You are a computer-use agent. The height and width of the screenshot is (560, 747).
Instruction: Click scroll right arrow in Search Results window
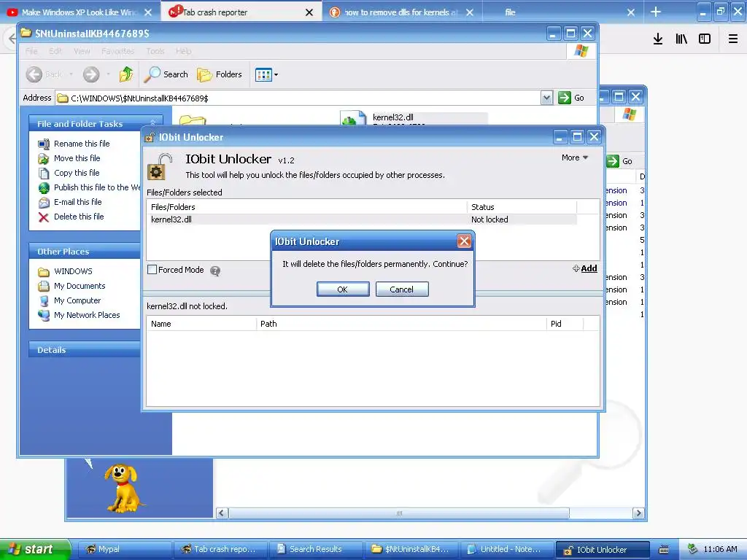coord(638,513)
